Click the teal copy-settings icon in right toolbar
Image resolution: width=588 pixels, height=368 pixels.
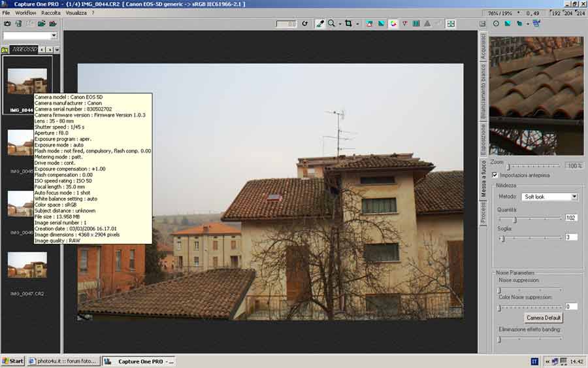click(x=519, y=24)
